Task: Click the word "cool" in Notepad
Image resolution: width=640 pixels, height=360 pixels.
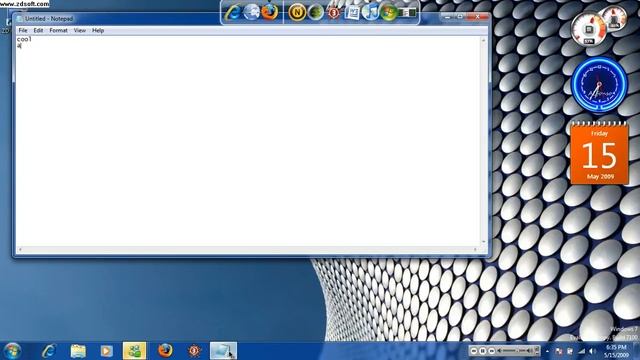Action: click(24, 39)
